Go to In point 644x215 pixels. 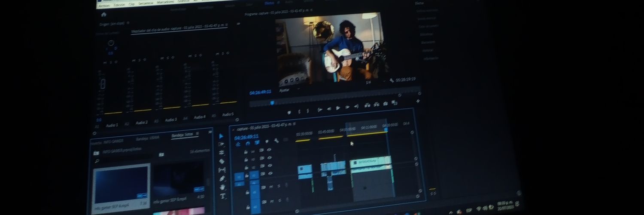[x=320, y=110]
